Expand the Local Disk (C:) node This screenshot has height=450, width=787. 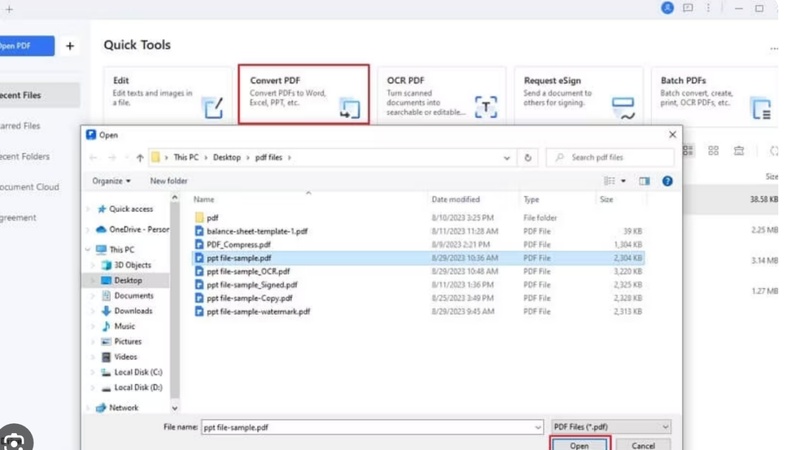point(93,372)
